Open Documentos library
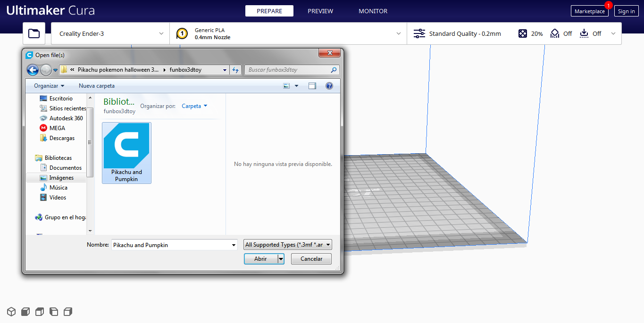 (x=65, y=168)
